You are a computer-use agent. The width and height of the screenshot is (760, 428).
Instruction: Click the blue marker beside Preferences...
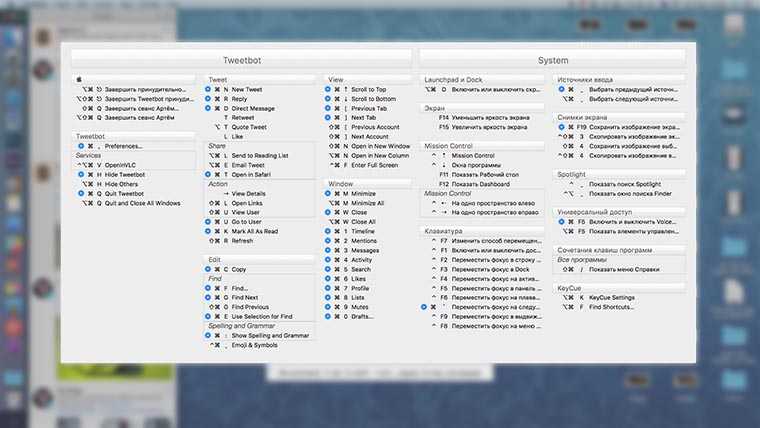pyautogui.click(x=81, y=146)
